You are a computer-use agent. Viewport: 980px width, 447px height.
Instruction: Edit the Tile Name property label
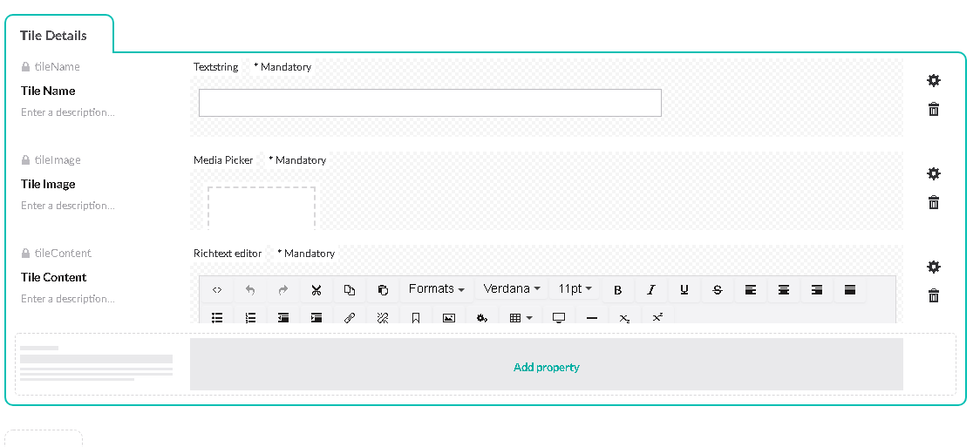pyautogui.click(x=48, y=91)
